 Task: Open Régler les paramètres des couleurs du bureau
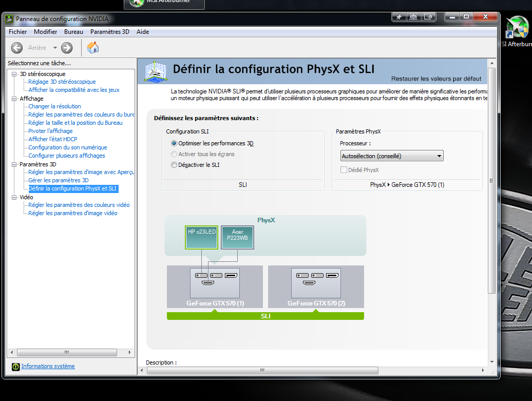[x=82, y=114]
